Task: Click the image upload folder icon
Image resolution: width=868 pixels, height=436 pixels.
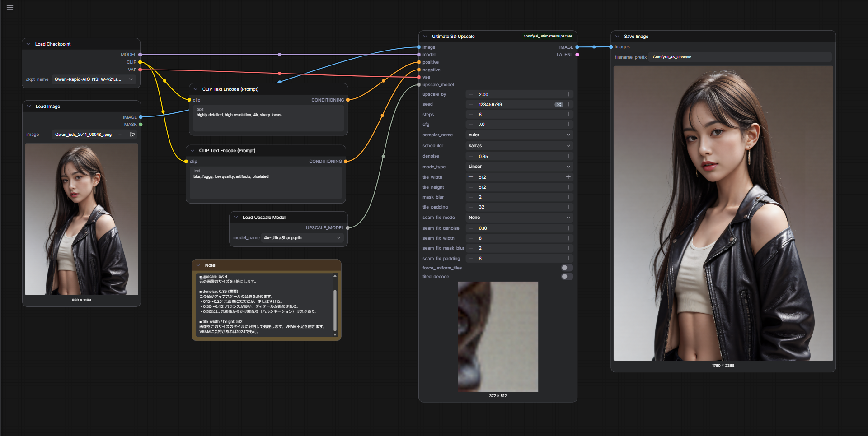Action: coord(132,135)
